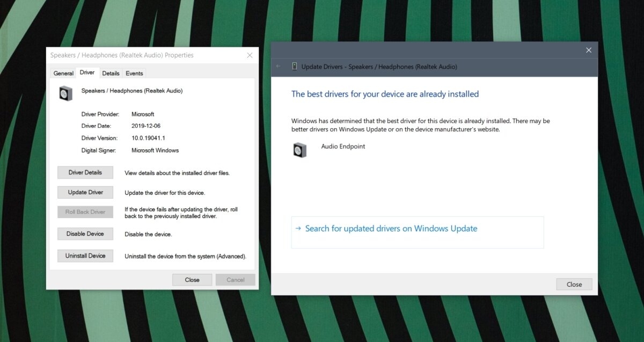Open Driver Details for installed driver files

point(85,172)
